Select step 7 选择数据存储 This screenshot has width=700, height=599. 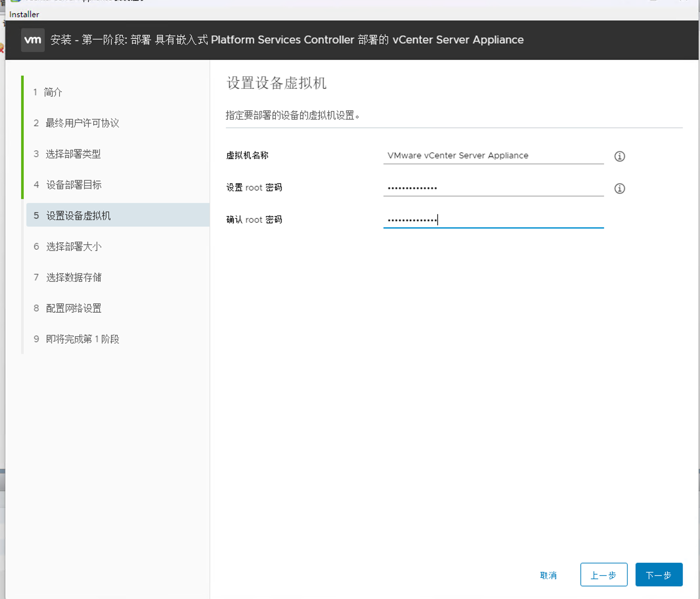tap(67, 277)
